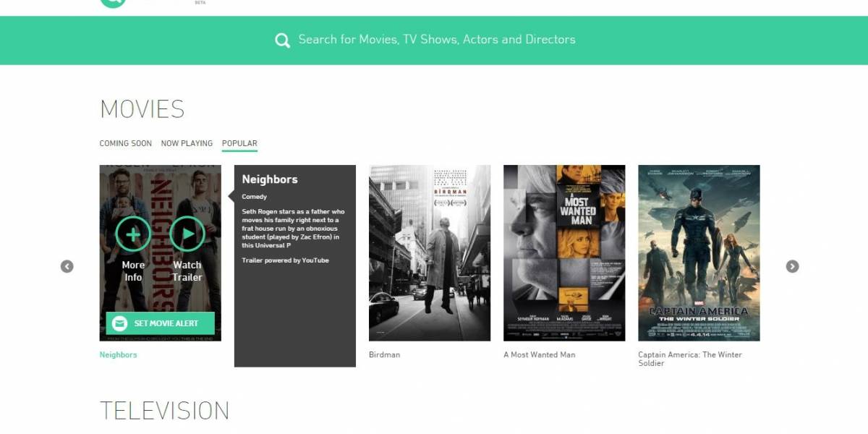
Task: Open More Info plus icon on Neighbors
Action: click(x=133, y=234)
